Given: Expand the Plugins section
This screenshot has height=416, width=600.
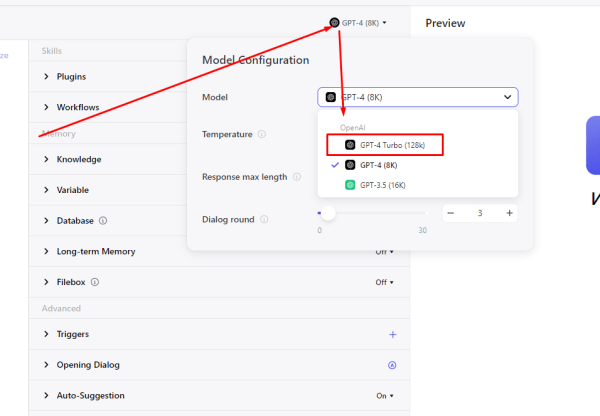Looking at the screenshot, I should (x=71, y=76).
